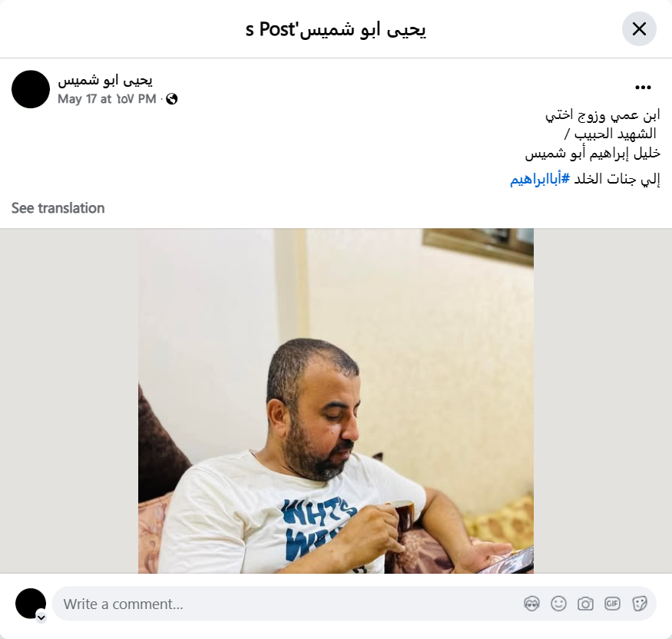Open the three-dot post options menu
672x639 pixels.
point(643,88)
